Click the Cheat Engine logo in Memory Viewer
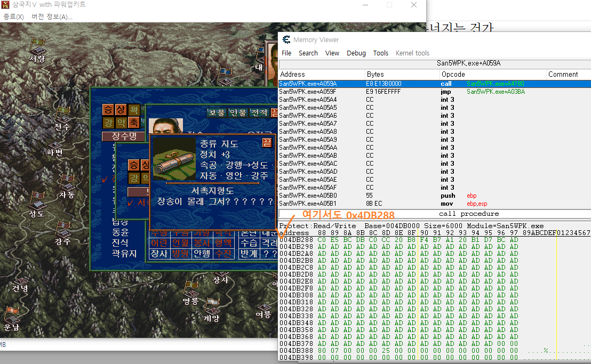The image size is (591, 364). (286, 39)
